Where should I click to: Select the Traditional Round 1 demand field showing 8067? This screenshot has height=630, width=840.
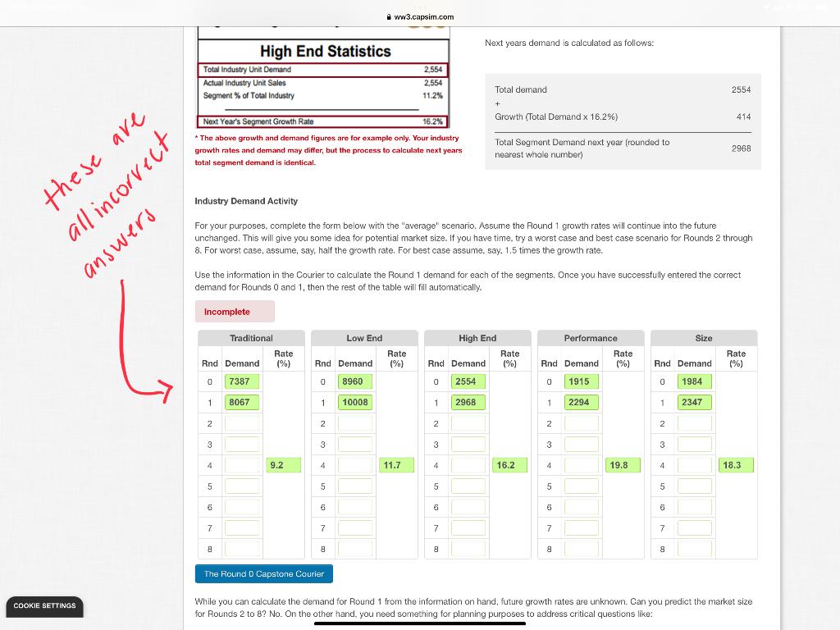pyautogui.click(x=241, y=402)
